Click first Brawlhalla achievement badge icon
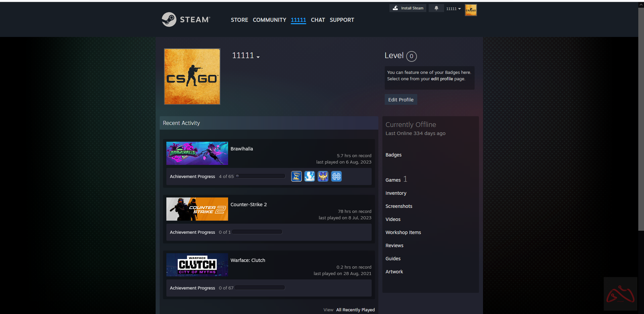The width and height of the screenshot is (644, 314). (x=296, y=176)
